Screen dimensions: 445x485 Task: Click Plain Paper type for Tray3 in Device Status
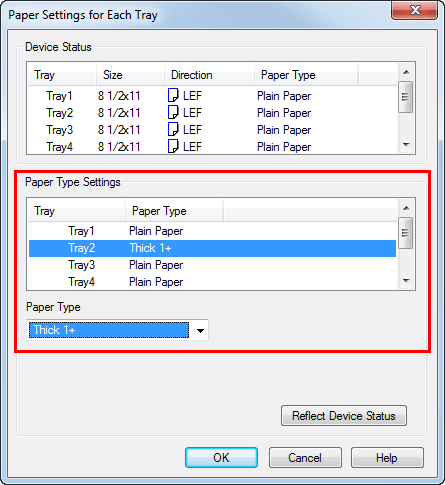[x=284, y=130]
